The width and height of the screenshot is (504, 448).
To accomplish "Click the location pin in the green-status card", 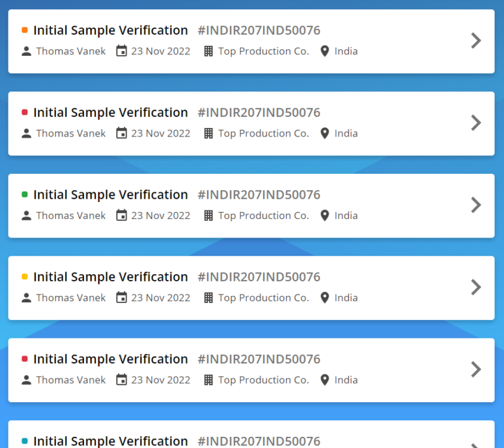I will 324,216.
